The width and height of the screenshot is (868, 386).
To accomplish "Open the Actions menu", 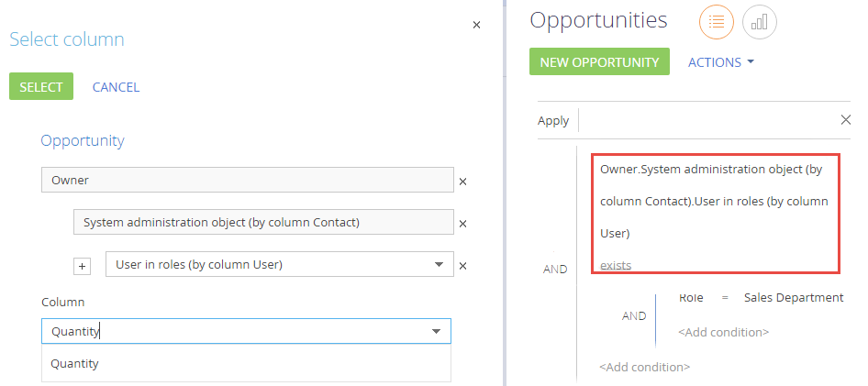I will click(x=721, y=62).
